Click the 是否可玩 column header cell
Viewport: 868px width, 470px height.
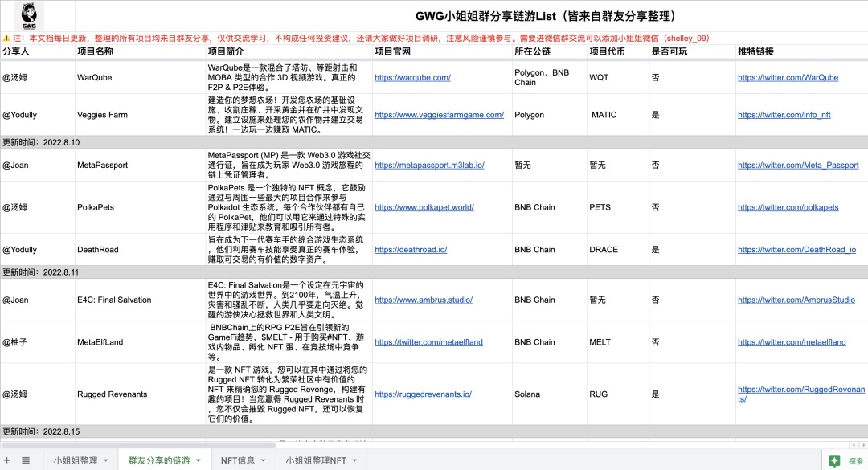692,51
